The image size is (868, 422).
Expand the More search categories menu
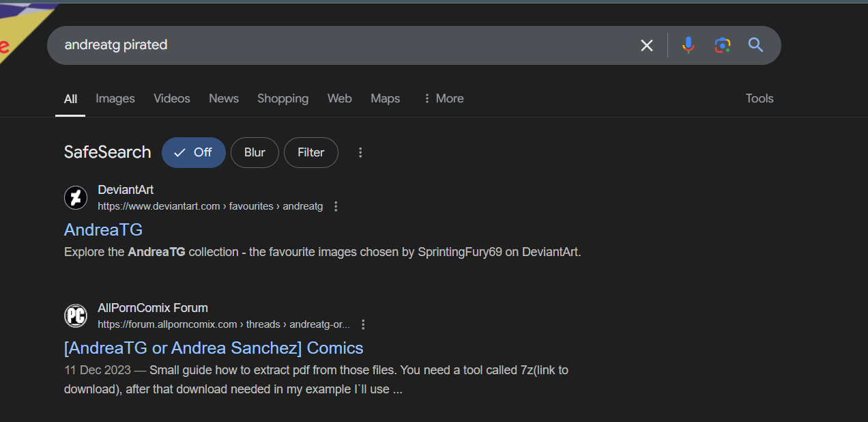(x=444, y=98)
